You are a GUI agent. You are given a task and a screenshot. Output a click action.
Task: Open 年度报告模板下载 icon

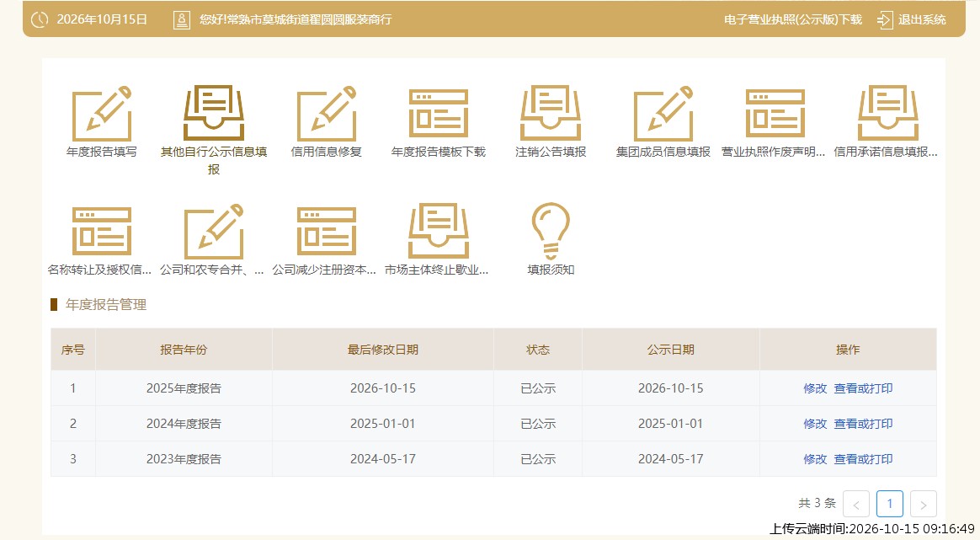pos(438,114)
